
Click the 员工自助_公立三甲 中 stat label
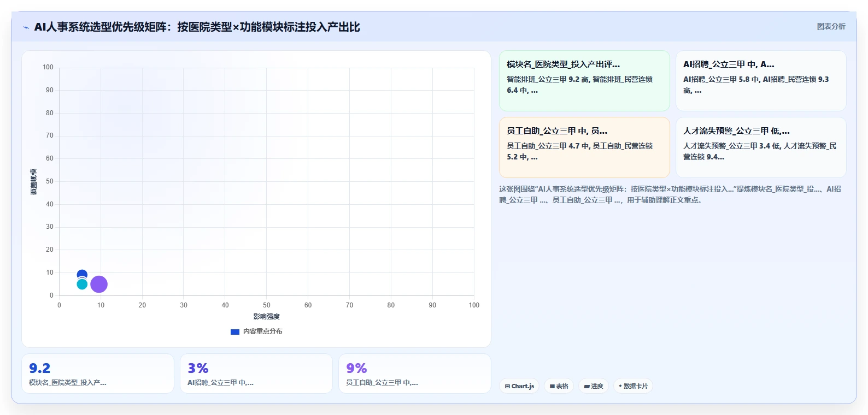[382, 383]
